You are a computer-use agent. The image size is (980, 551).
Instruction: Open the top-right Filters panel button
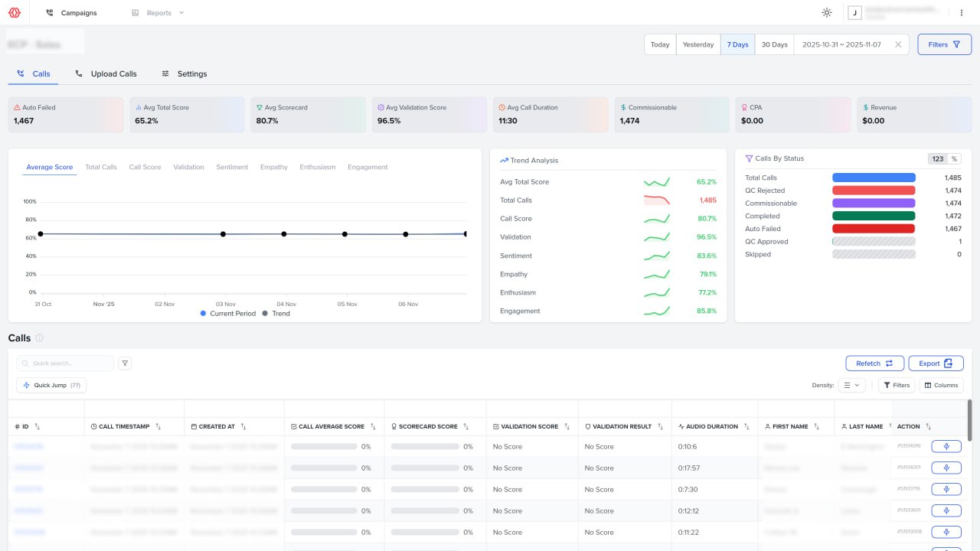[944, 44]
